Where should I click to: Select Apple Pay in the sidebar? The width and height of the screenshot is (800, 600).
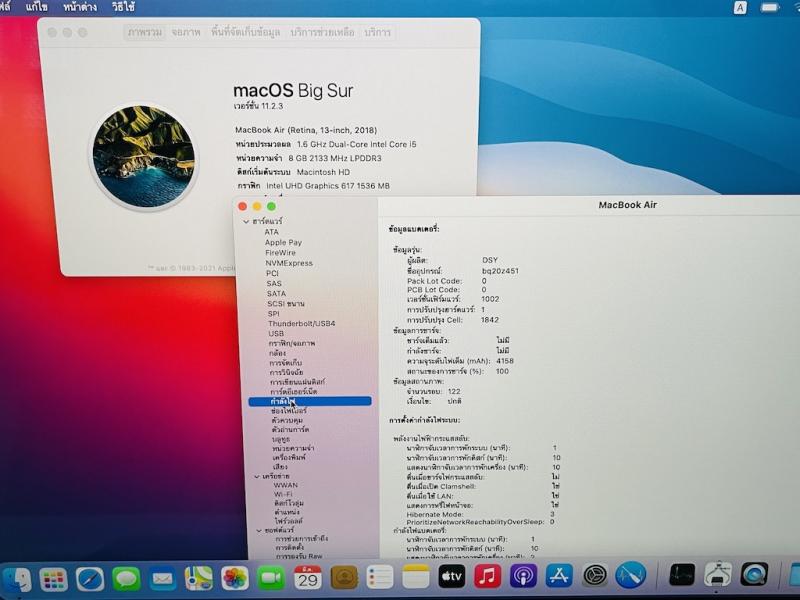tap(283, 242)
